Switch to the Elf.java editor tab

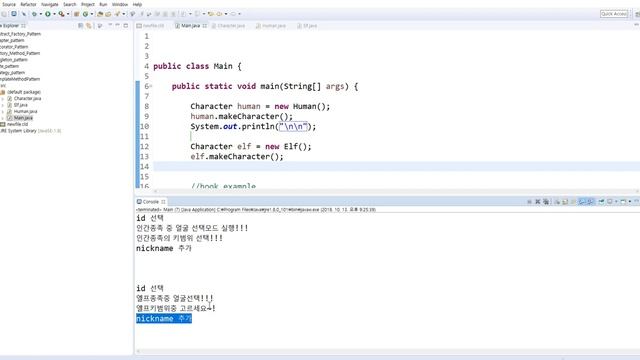coord(307,26)
